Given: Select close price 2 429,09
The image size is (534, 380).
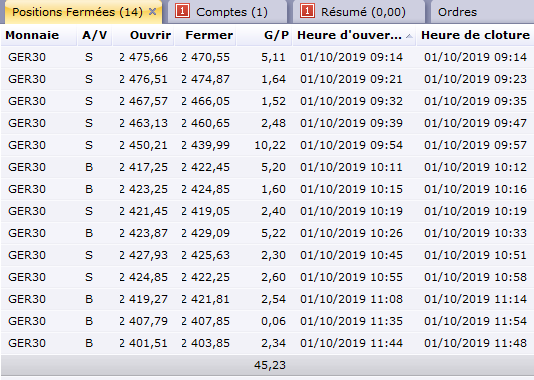Looking at the screenshot, I should point(205,233).
